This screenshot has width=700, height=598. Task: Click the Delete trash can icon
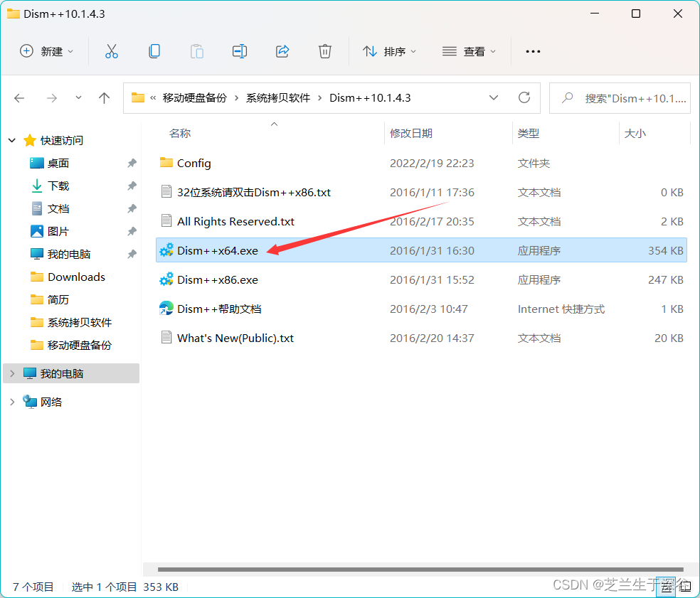325,51
